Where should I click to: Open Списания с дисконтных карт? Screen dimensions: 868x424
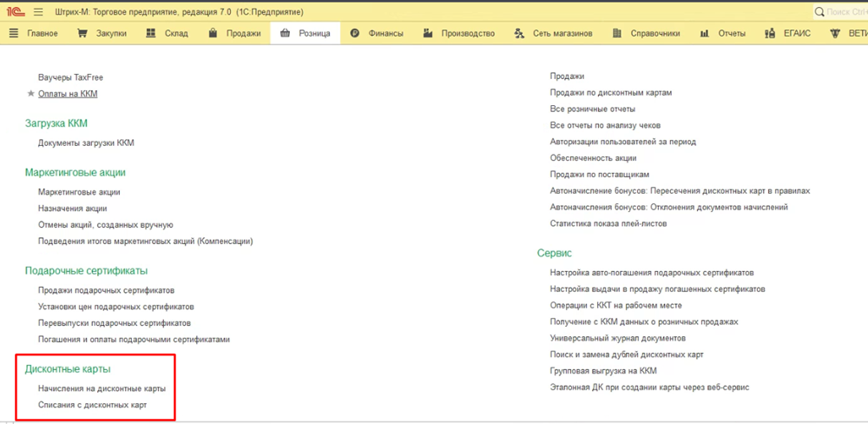92,405
